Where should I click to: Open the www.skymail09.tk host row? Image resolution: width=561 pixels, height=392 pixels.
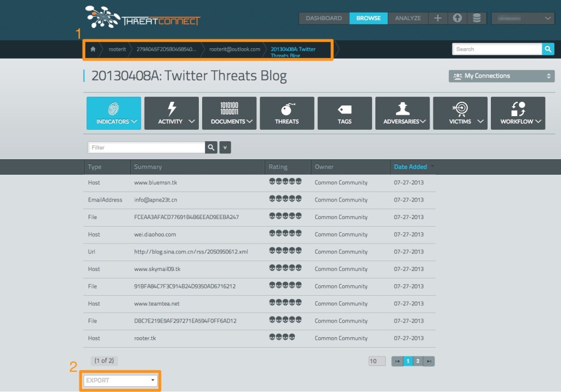click(x=259, y=269)
